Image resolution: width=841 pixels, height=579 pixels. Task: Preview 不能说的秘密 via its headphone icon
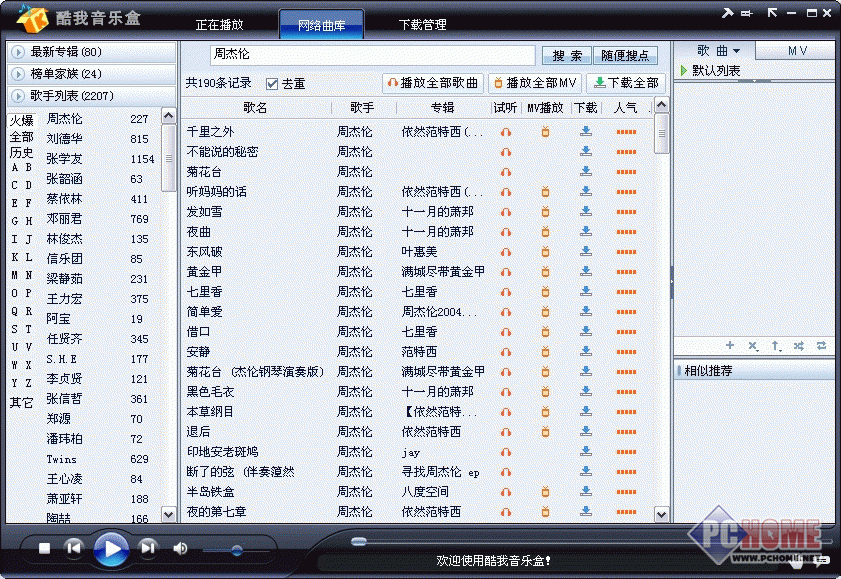pyautogui.click(x=506, y=152)
